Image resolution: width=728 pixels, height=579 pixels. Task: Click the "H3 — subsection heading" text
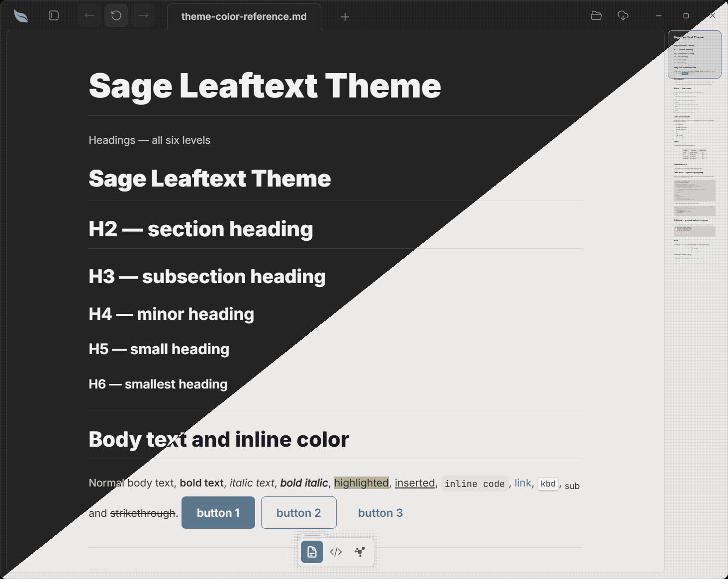click(207, 277)
